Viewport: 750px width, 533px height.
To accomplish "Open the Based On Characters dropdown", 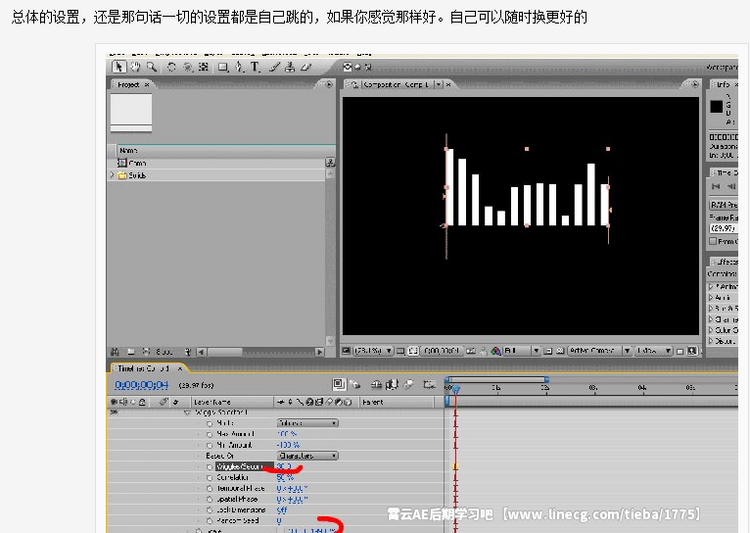I will 308,455.
